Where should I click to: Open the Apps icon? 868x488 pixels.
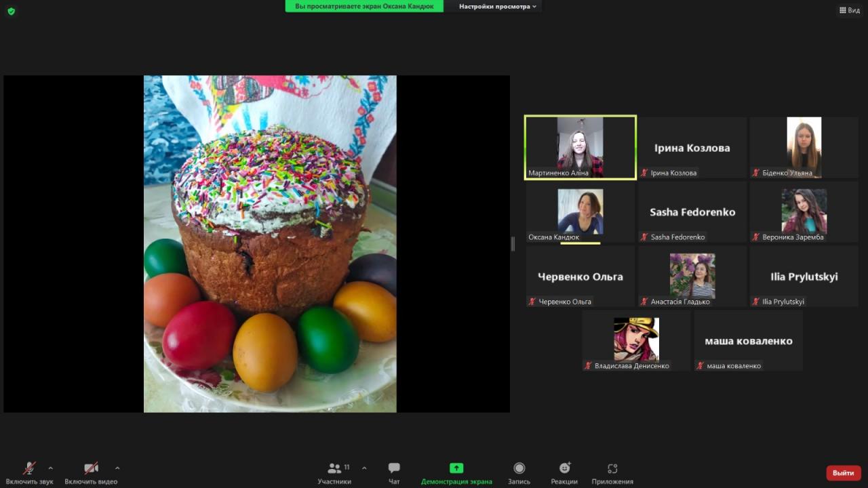(x=612, y=468)
